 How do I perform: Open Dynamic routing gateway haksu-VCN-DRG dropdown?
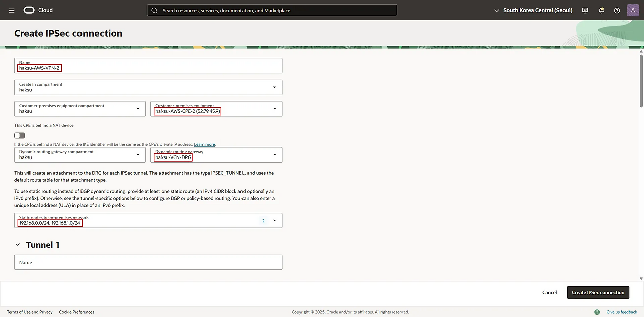click(x=274, y=154)
